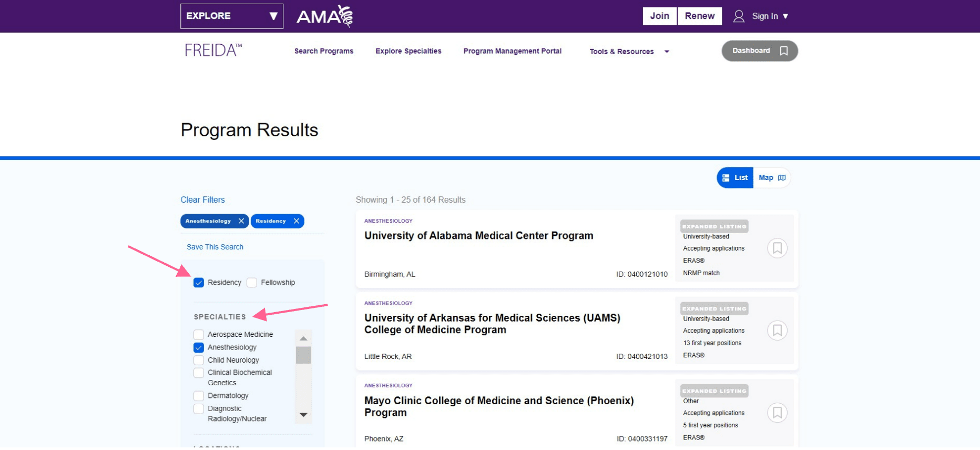Click Clear Filters link

[x=202, y=200]
